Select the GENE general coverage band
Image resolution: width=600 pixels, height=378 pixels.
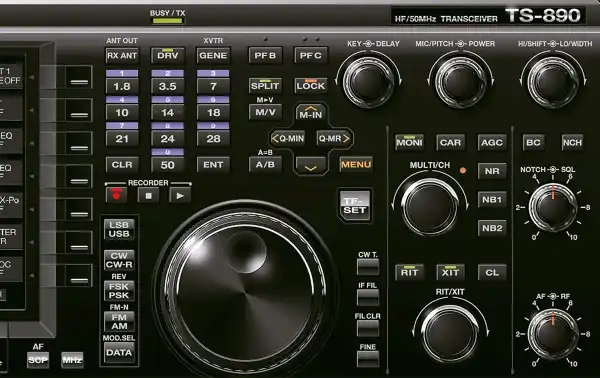pos(213,55)
